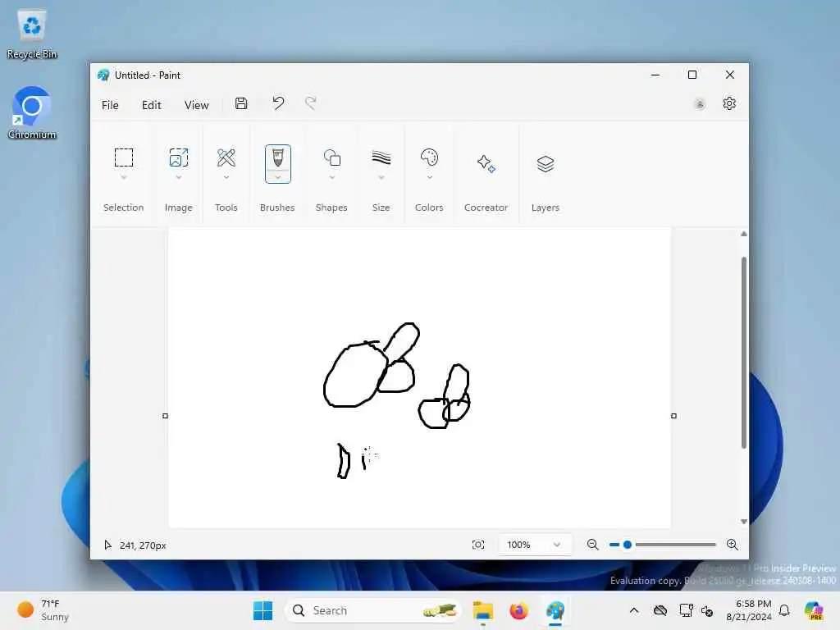This screenshot has width=840, height=630.
Task: Open File Explorer from the taskbar
Action: click(482, 610)
